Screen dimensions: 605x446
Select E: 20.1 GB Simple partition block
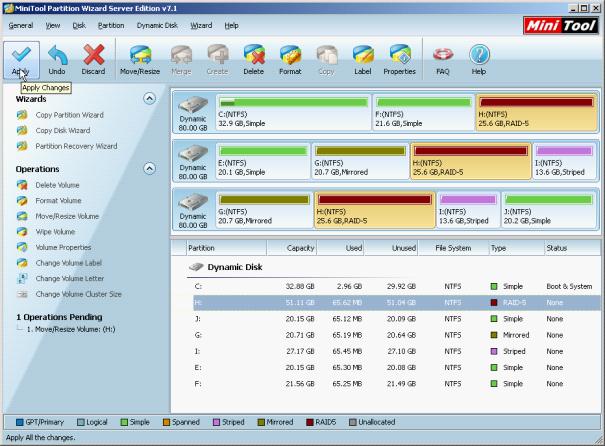click(x=263, y=161)
